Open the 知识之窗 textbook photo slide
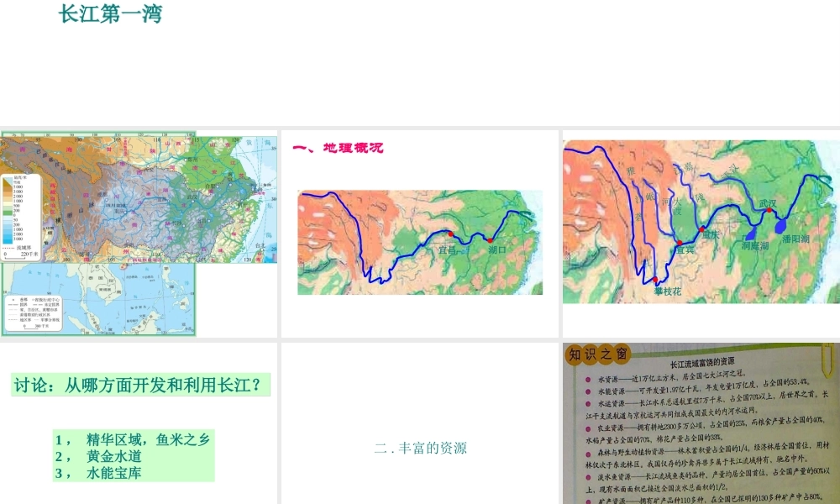The height and width of the screenshot is (504, 840). click(x=701, y=423)
